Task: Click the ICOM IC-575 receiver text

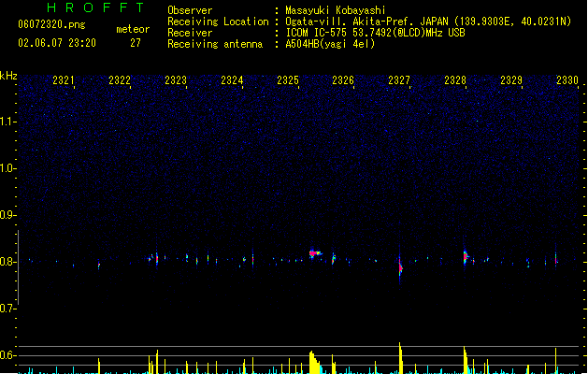Action: pos(376,33)
